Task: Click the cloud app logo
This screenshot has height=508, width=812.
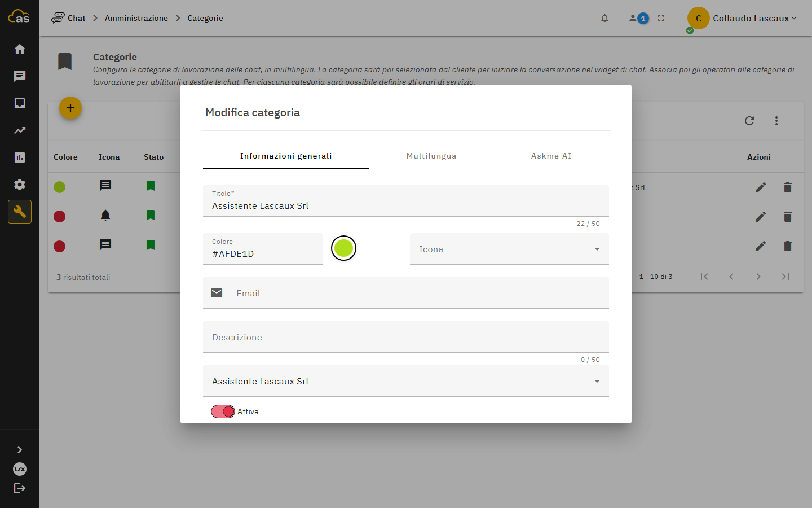Action: 19,16
